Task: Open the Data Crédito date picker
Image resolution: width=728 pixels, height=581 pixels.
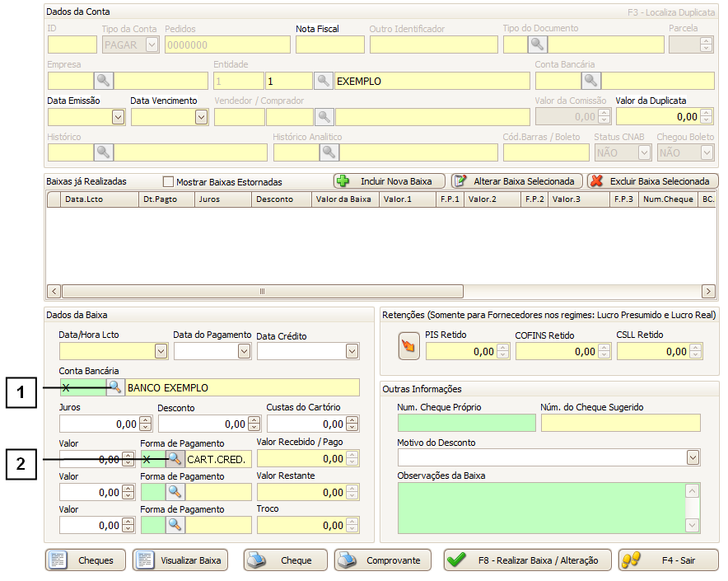Action: pos(352,351)
